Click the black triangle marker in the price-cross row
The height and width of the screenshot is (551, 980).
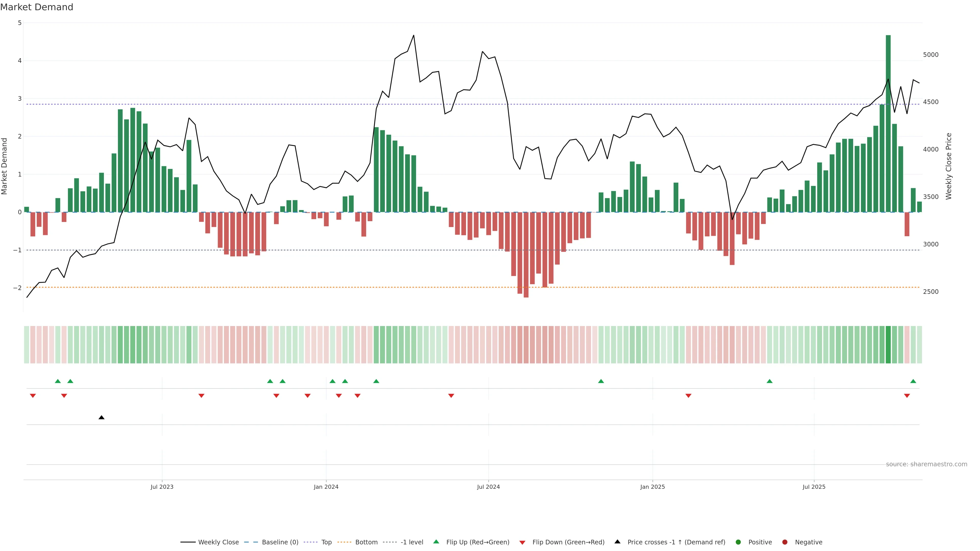102,418
